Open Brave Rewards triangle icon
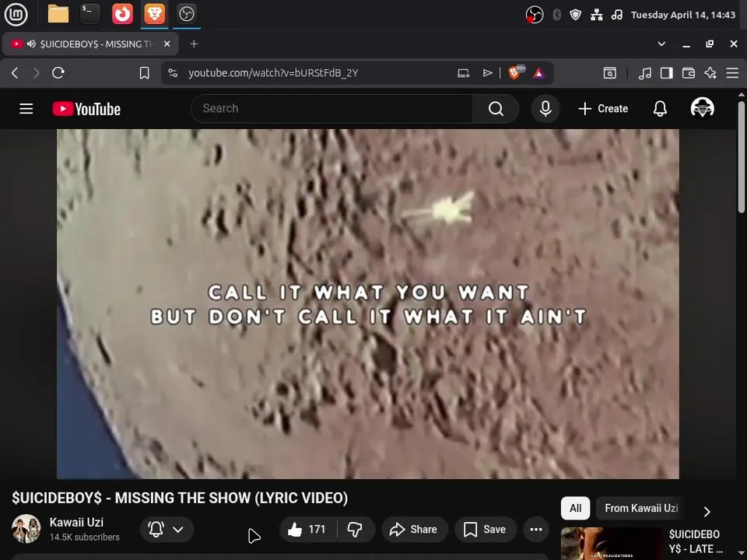The width and height of the screenshot is (747, 560). point(538,73)
